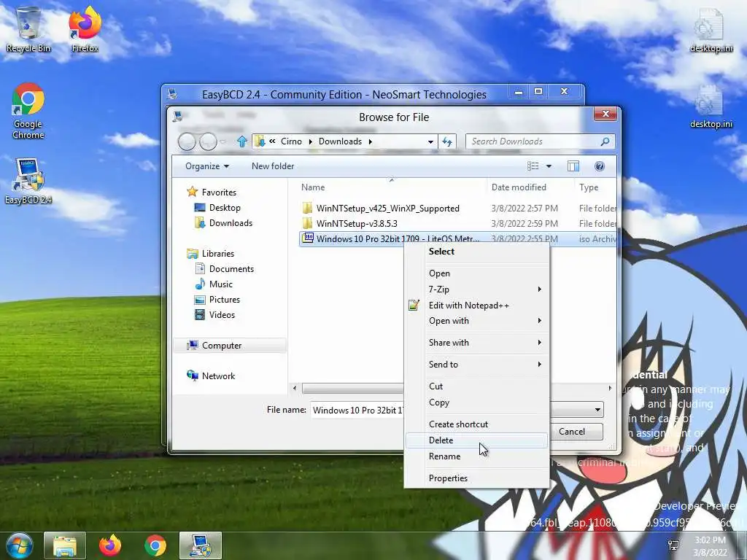Expand the address bar history dropdown
This screenshot has height=560, width=747.
tap(430, 141)
